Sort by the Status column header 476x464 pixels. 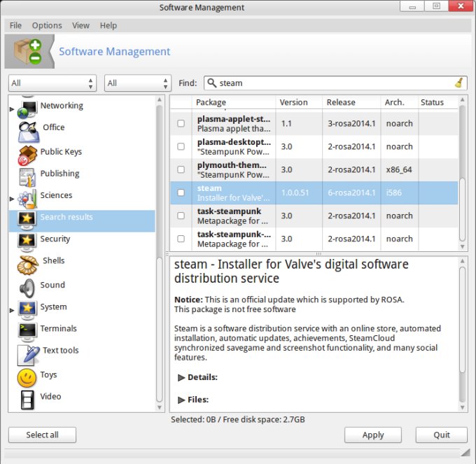pyautogui.click(x=438, y=102)
